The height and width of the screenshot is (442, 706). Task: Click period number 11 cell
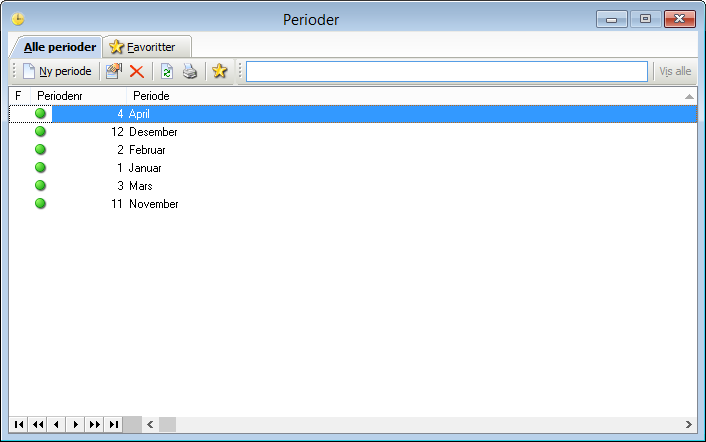point(117,204)
